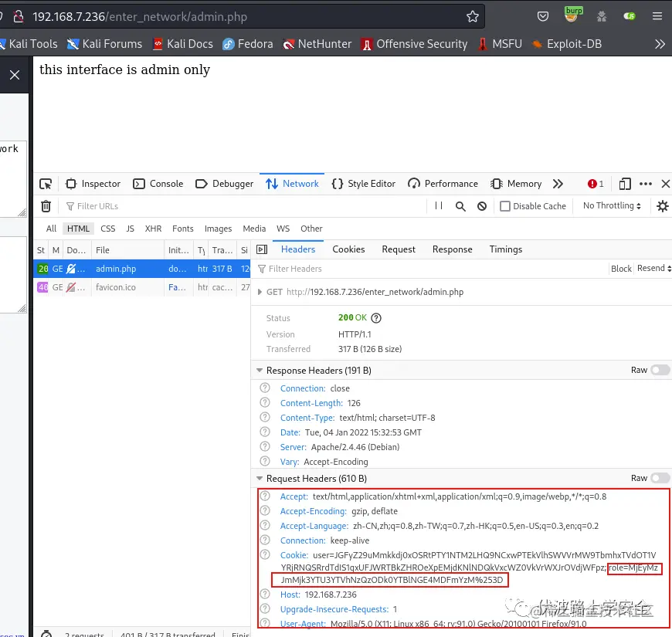672x637 pixels.
Task: Focus the Filter Headers field
Action: pos(431,269)
